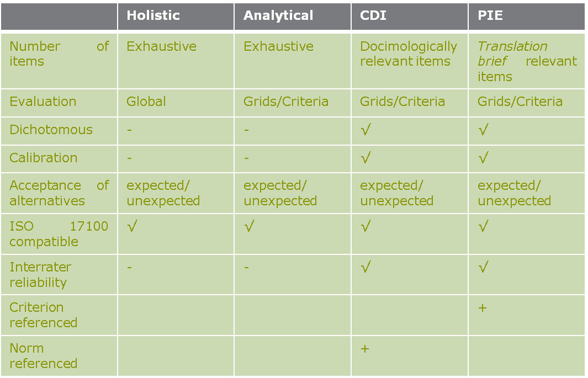The height and width of the screenshot is (378, 588).
Task: Click the "Number of items" row label
Action: (x=59, y=54)
